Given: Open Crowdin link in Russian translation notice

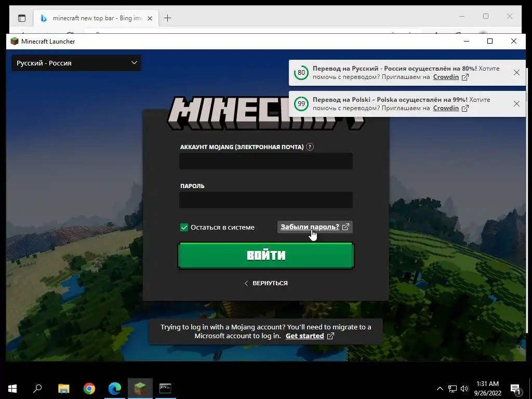Looking at the screenshot, I should tap(446, 77).
